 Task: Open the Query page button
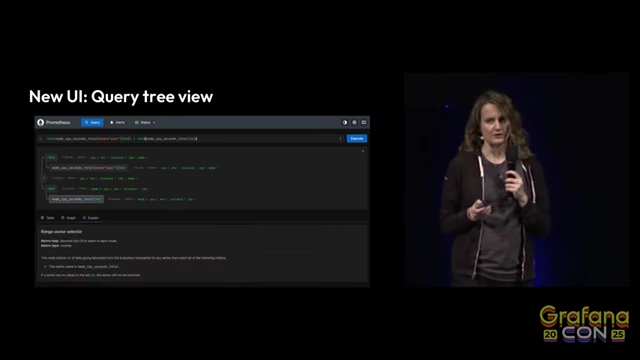coord(92,122)
